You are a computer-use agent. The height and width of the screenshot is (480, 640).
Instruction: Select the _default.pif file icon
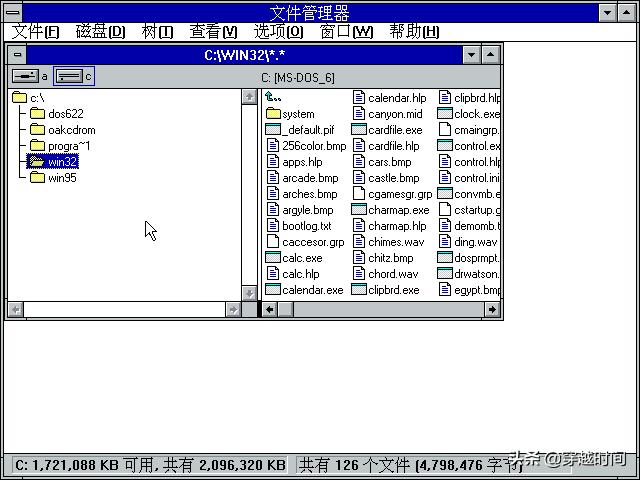[273, 130]
